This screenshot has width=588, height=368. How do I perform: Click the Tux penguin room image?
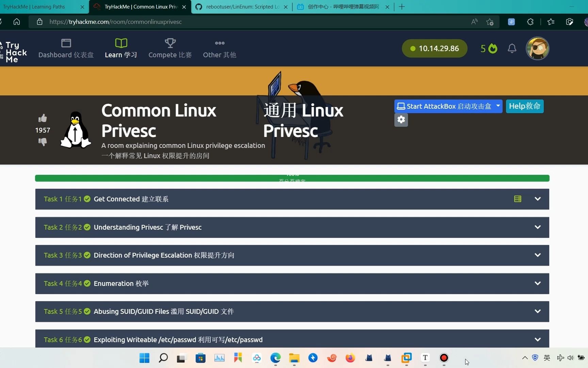[76, 130]
